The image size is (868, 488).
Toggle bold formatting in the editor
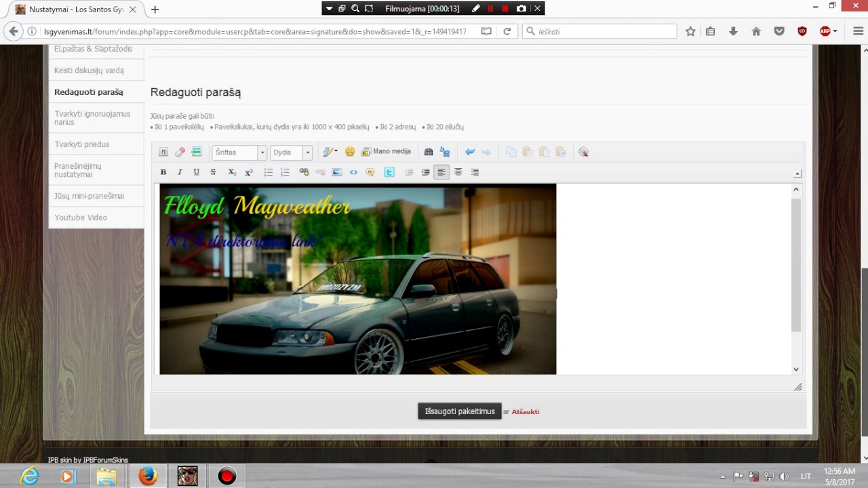pyautogui.click(x=163, y=172)
